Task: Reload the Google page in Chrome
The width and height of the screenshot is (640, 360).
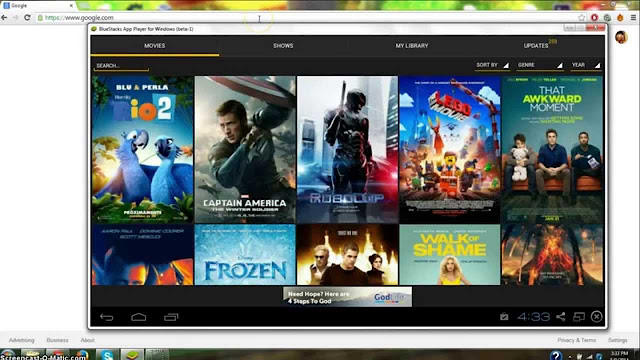Action: coord(27,18)
